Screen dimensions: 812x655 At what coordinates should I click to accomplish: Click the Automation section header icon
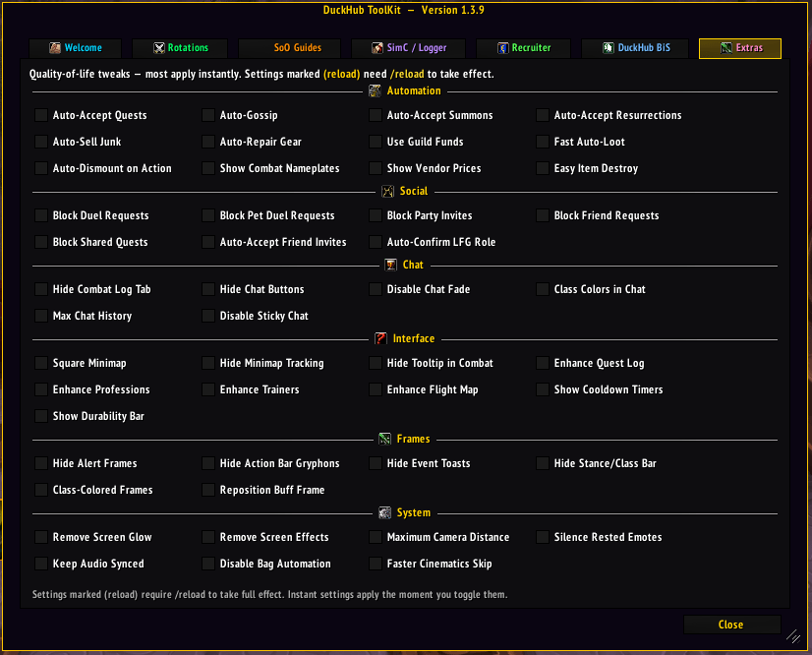(375, 91)
